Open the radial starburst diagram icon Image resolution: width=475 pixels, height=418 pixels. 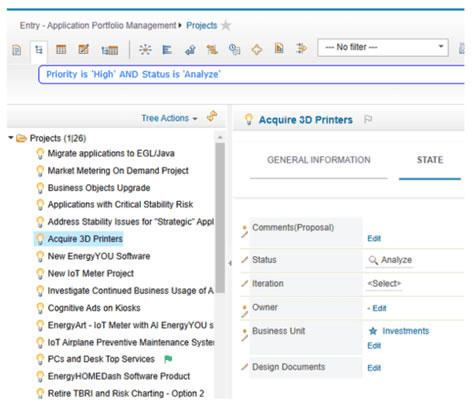[145, 49]
